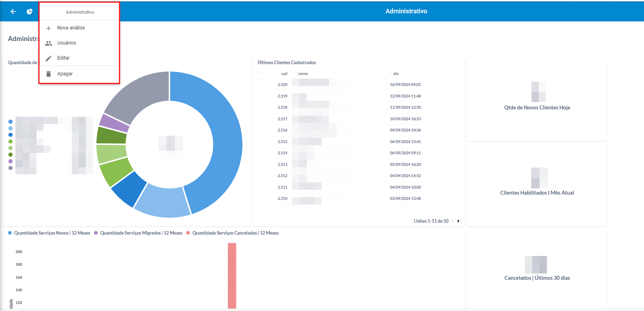Toggle Quantidade Serviços Cancelados legend series
The width and height of the screenshot is (644, 311).
(x=232, y=233)
